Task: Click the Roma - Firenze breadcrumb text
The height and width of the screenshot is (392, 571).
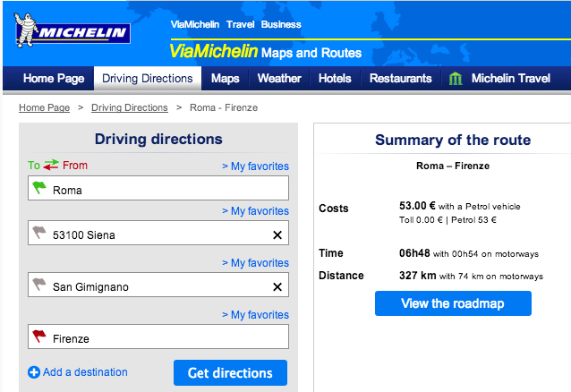Action: pos(224,107)
